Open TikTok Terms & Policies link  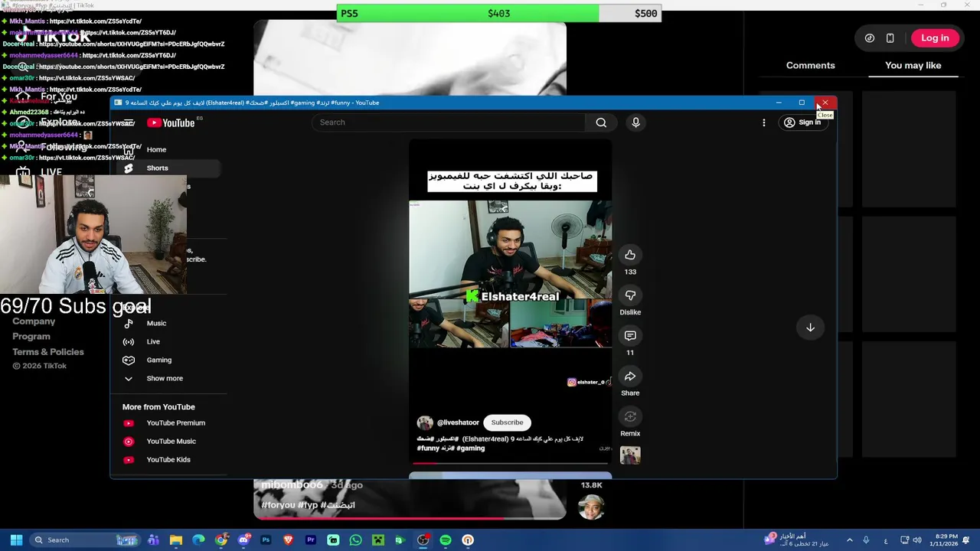tap(48, 352)
